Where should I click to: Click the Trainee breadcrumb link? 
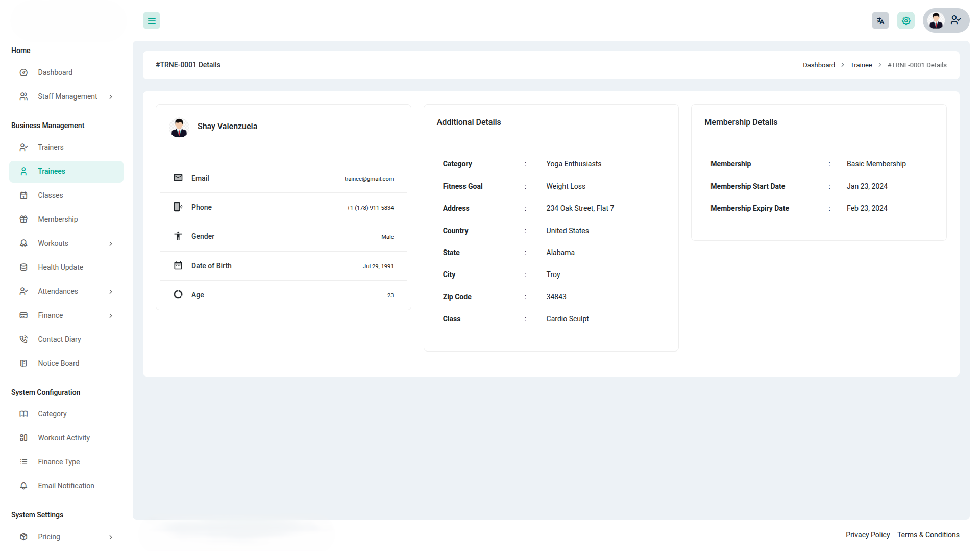coord(861,65)
